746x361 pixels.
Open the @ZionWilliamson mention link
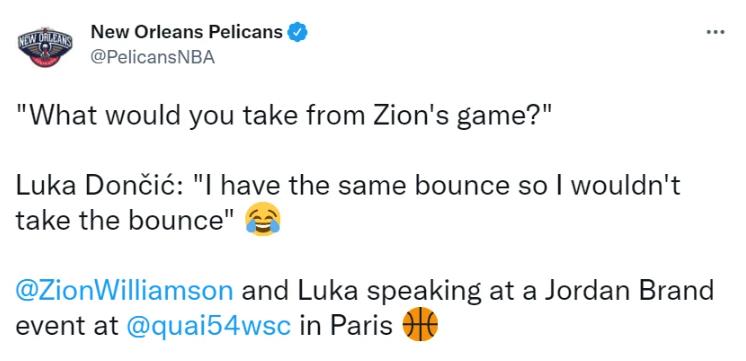125,291
